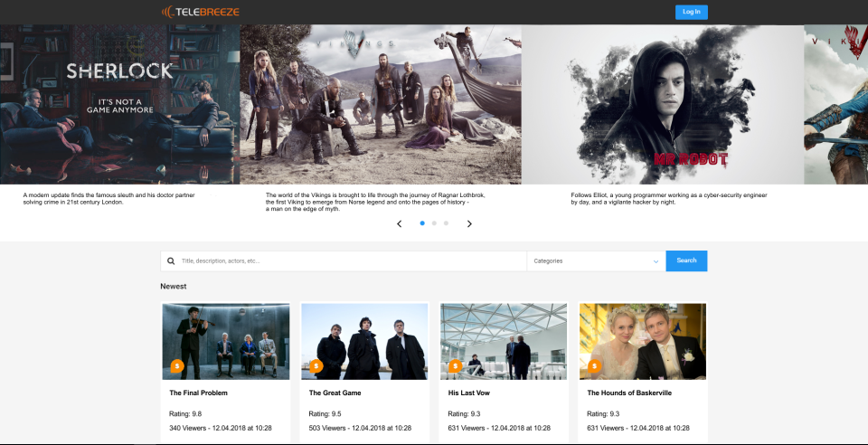This screenshot has width=868, height=445.
Task: Open the Categories dropdown
Action: 596,260
